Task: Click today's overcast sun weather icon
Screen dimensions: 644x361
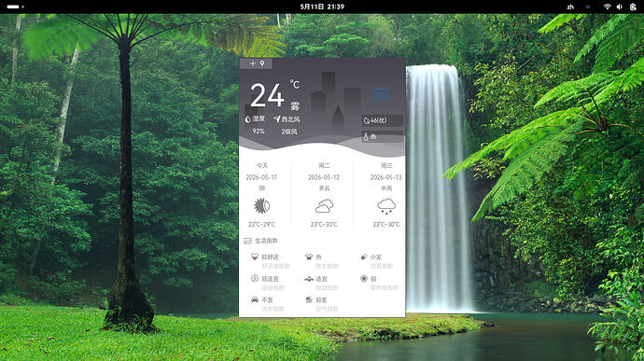Action: (x=261, y=206)
